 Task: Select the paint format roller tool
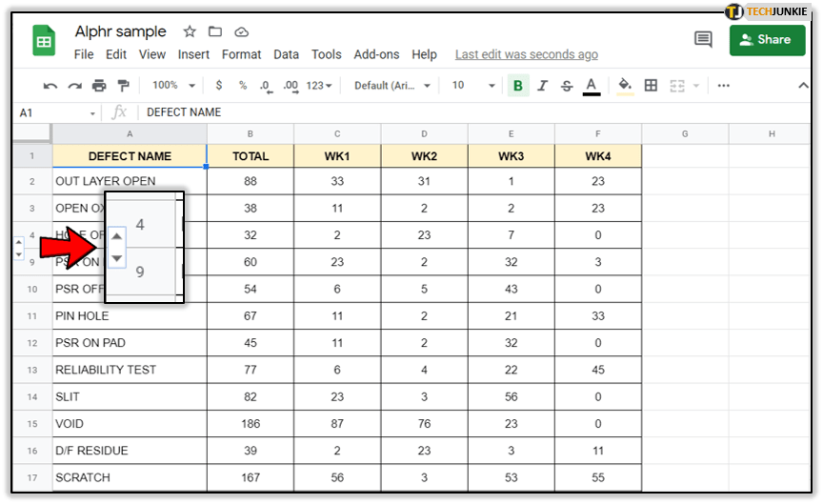pos(123,86)
